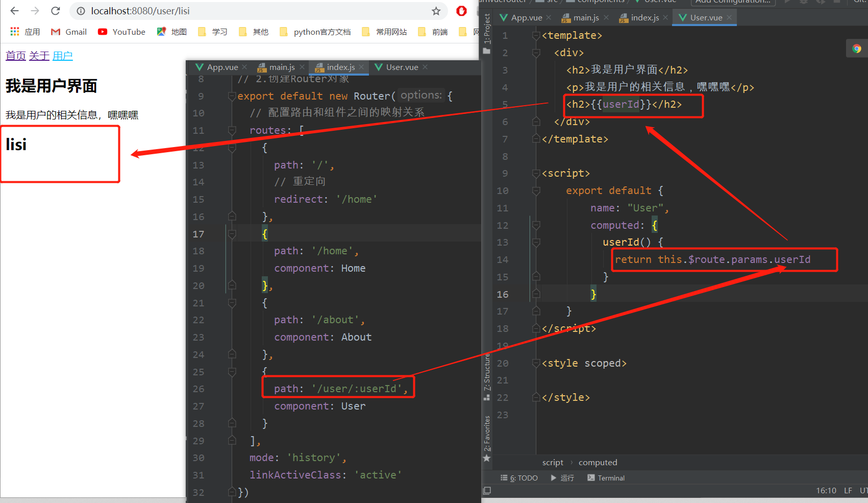Open the Structure tool window

click(487, 377)
